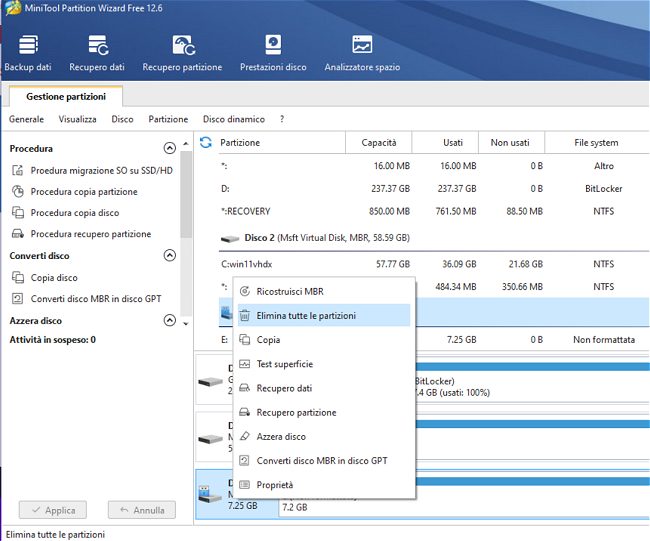Screen dimensions: 650x541
Task: Click the Azzera disco eraser icon
Action: point(245,436)
